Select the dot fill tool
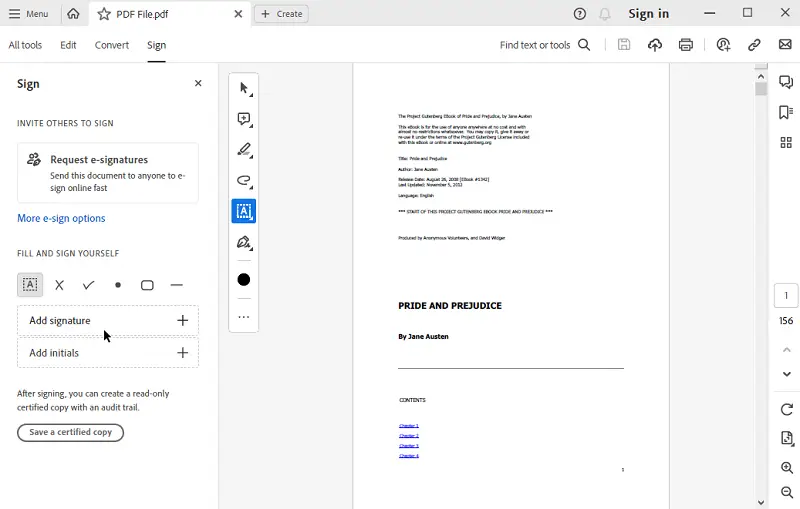 (x=118, y=285)
